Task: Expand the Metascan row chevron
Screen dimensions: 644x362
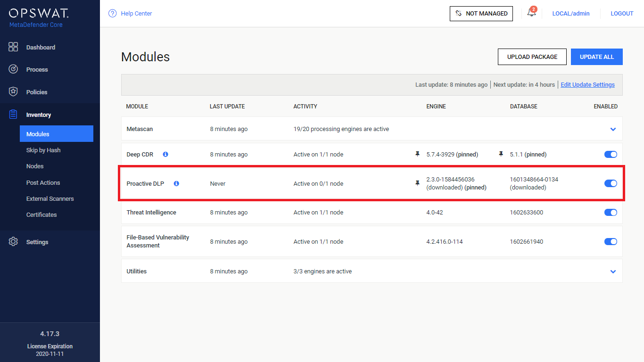Action: [613, 129]
